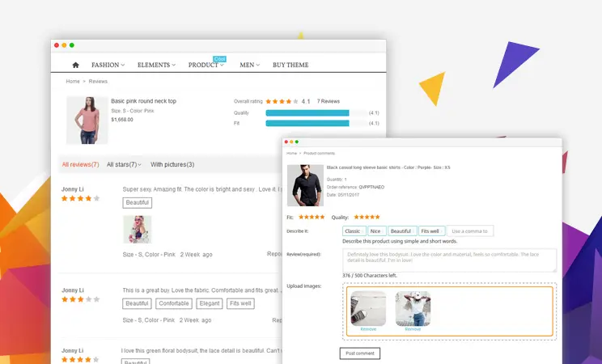Open the All stars(7) filter dropdown
Image resolution: width=602 pixels, height=364 pixels.
[124, 164]
